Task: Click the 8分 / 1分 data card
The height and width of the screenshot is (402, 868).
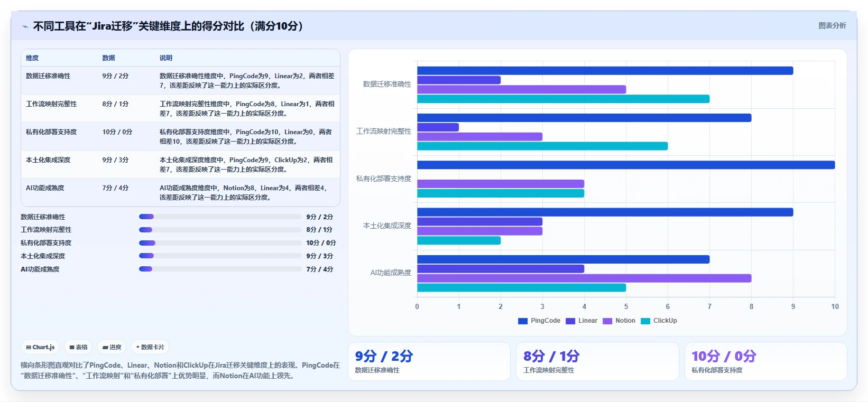Action: click(x=597, y=361)
